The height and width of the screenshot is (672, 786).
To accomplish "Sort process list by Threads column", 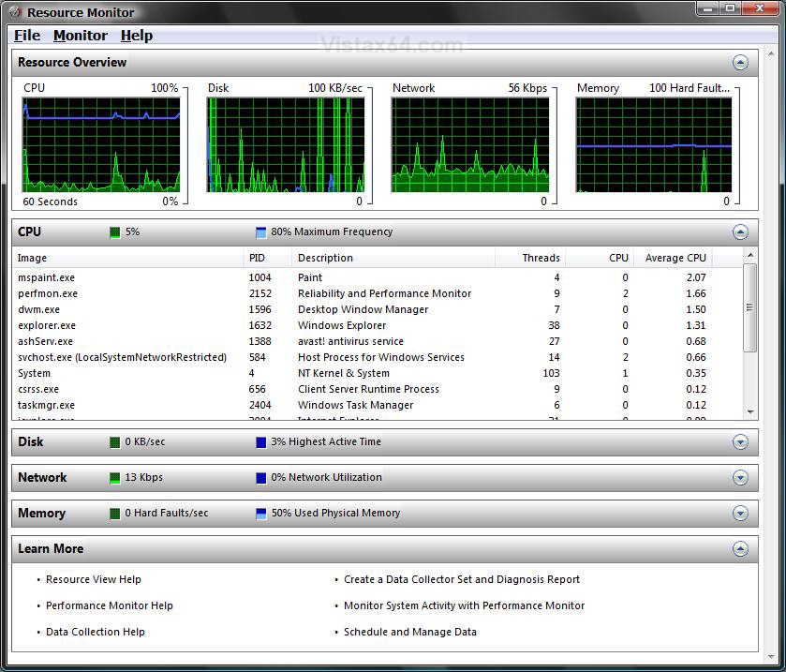I will pos(530,258).
